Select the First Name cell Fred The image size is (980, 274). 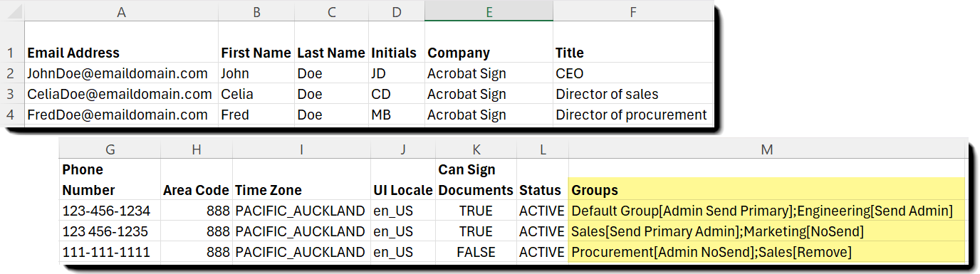[256, 115]
